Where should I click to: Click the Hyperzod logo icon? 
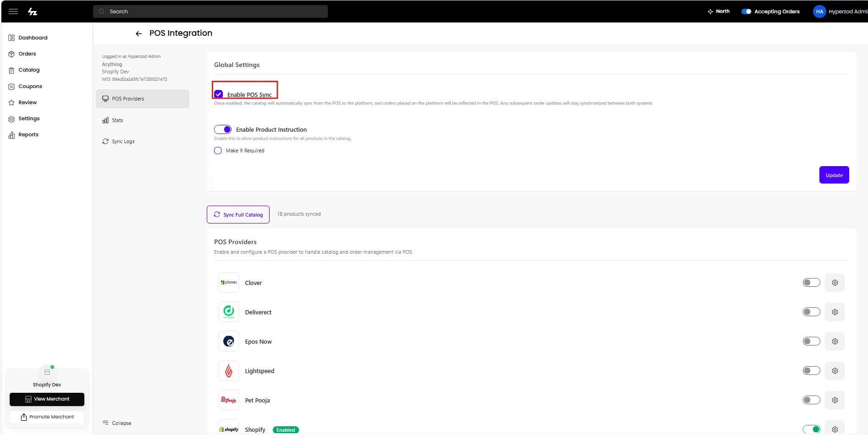pyautogui.click(x=33, y=11)
